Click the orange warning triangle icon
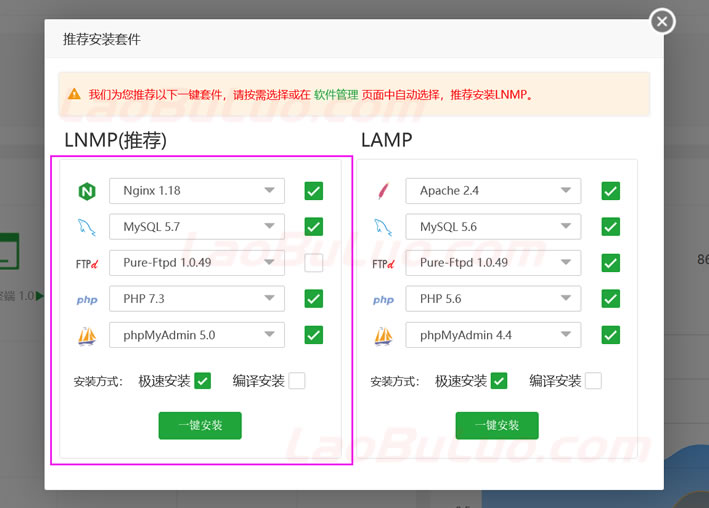 click(x=74, y=94)
